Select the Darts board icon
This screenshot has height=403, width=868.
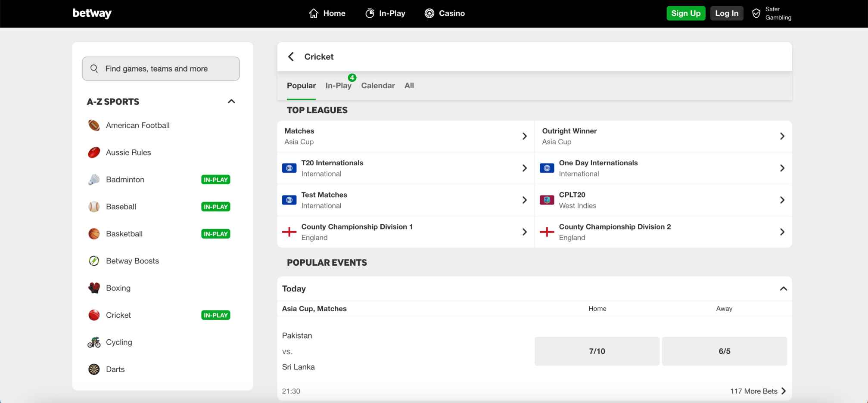(94, 369)
